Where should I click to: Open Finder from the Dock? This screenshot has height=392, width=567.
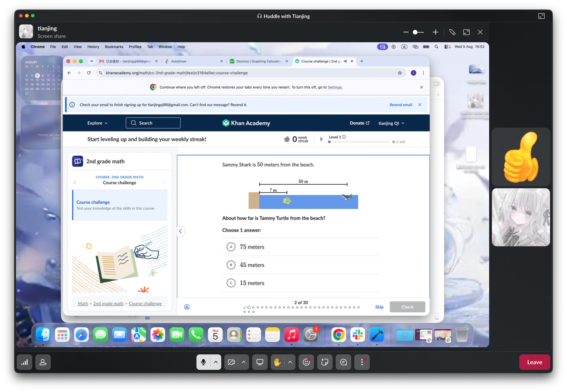(43, 335)
